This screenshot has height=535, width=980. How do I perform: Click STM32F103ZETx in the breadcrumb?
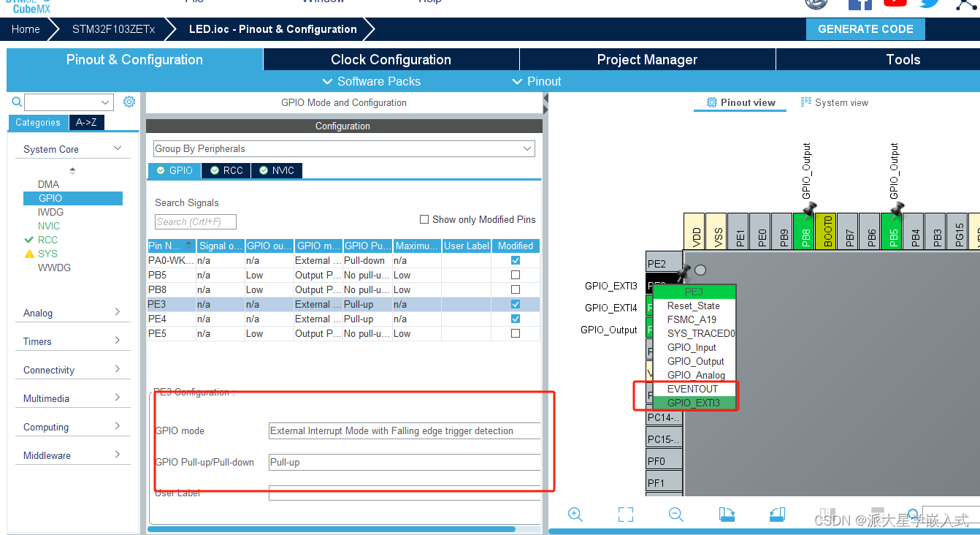click(113, 29)
